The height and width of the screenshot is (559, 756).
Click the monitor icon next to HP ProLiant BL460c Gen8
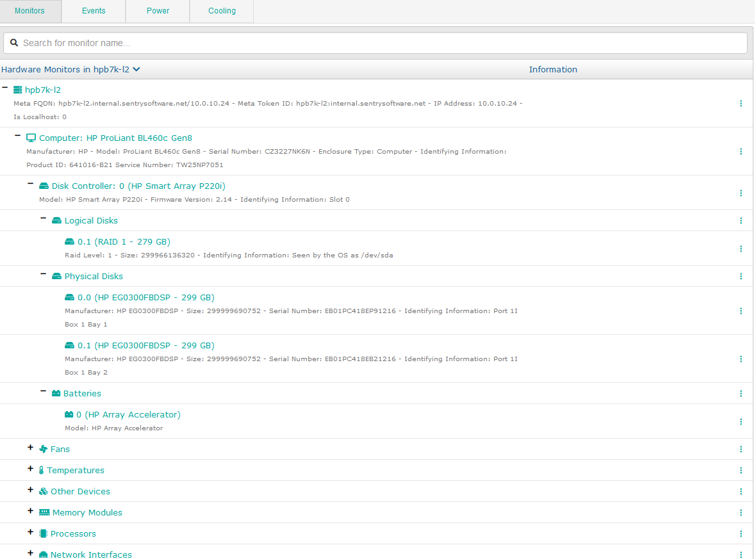31,138
